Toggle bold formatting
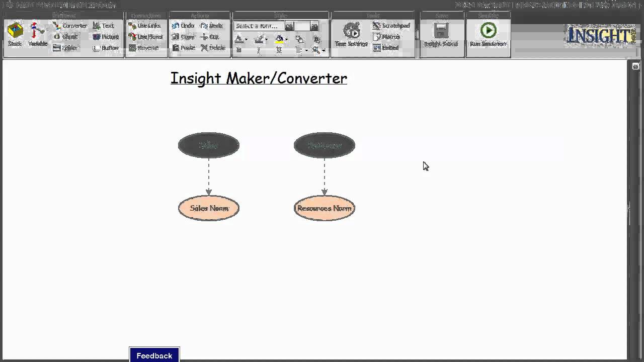Screen dimensions: 644x362 click(x=239, y=50)
